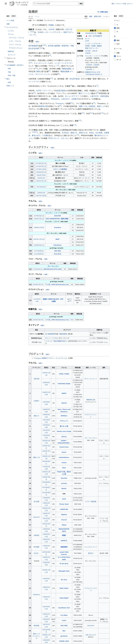Open the FIGHTING ROAD album link
This screenshot has height=644, width=138.
pos(64,384)
